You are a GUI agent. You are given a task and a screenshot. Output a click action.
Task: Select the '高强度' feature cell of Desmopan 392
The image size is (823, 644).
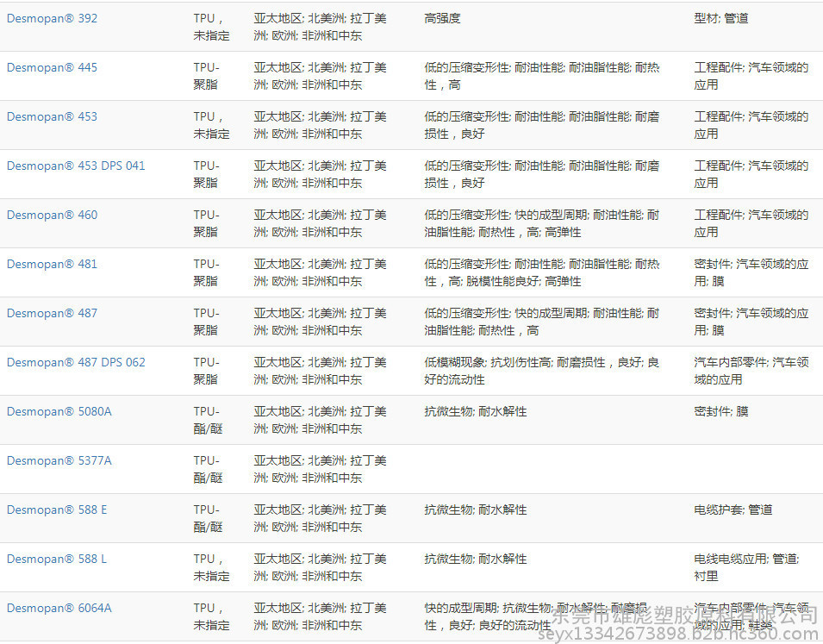point(442,18)
